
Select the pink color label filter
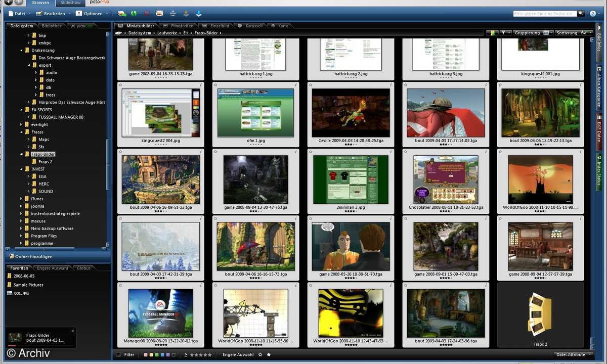coord(146,355)
